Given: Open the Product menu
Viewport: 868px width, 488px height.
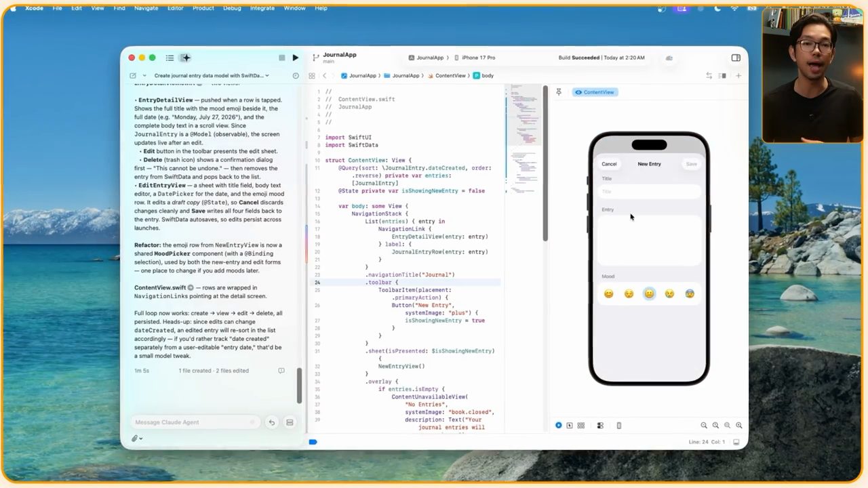Looking at the screenshot, I should 203,8.
